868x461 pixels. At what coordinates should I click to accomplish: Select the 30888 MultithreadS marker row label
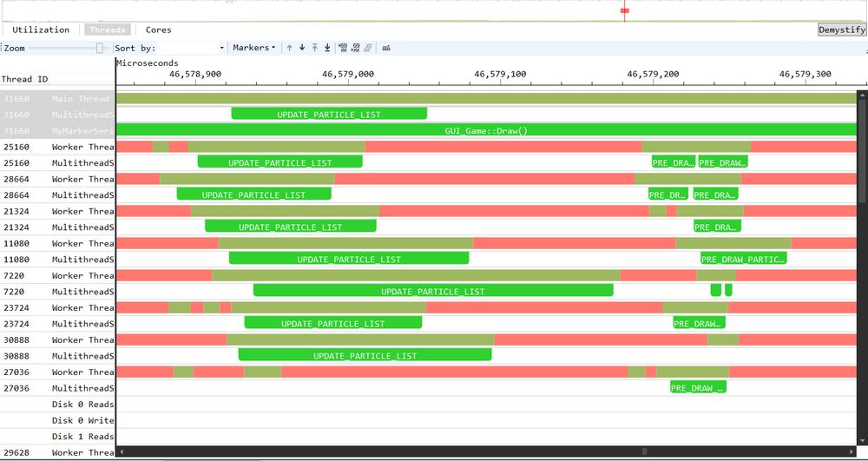[57, 355]
